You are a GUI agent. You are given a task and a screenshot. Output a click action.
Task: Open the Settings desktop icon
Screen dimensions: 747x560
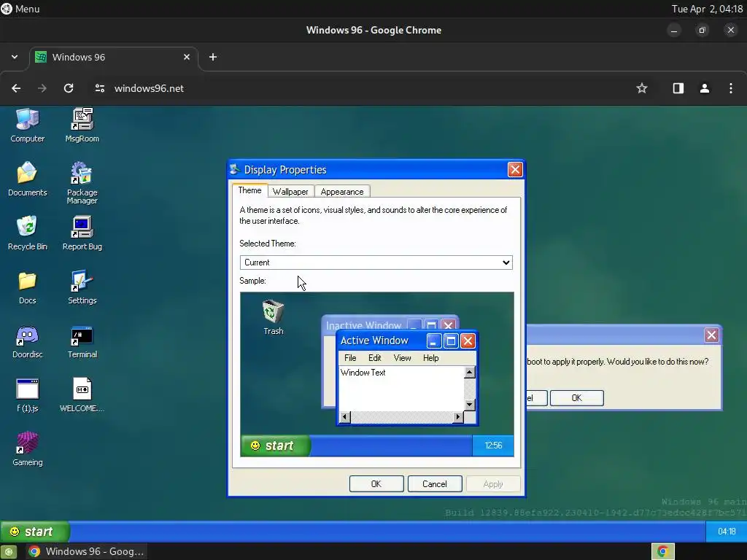[82, 287]
